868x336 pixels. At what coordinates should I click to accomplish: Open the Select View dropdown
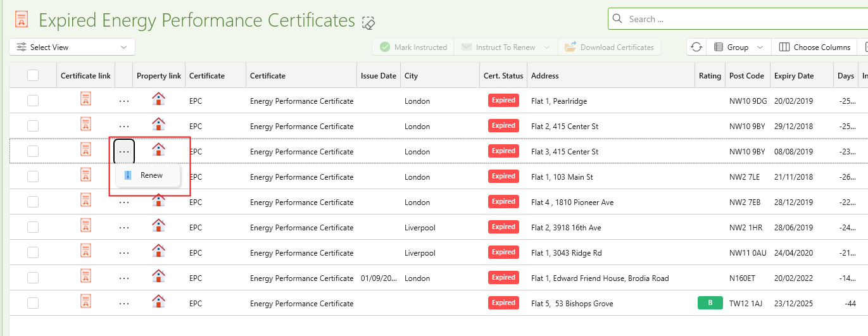[72, 47]
